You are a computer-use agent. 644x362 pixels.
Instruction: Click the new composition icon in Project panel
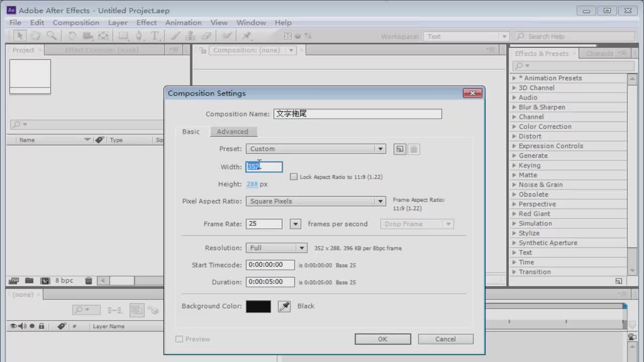point(45,281)
